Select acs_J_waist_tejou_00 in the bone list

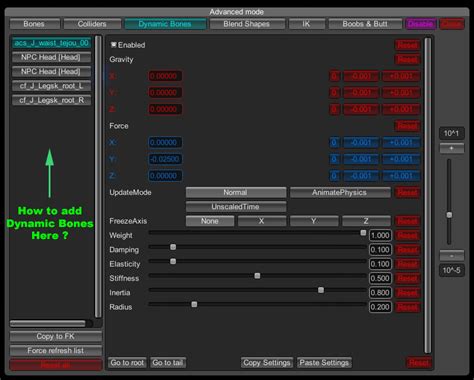click(51, 43)
